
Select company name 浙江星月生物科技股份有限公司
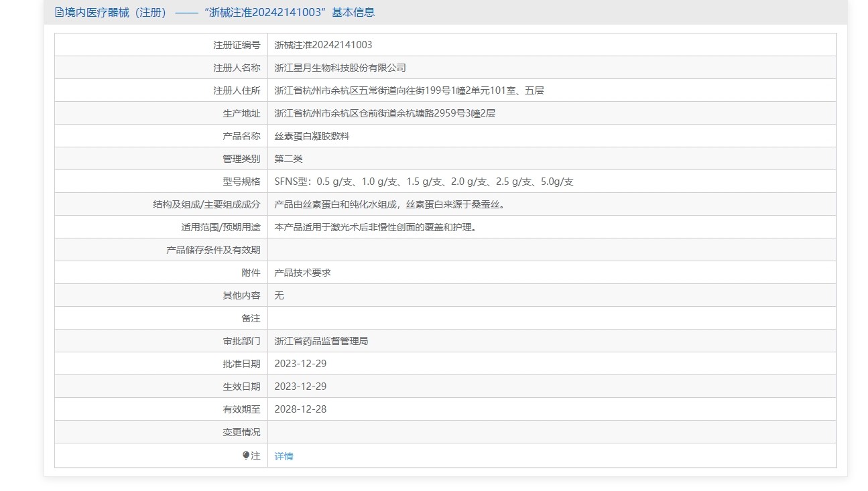tap(340, 68)
